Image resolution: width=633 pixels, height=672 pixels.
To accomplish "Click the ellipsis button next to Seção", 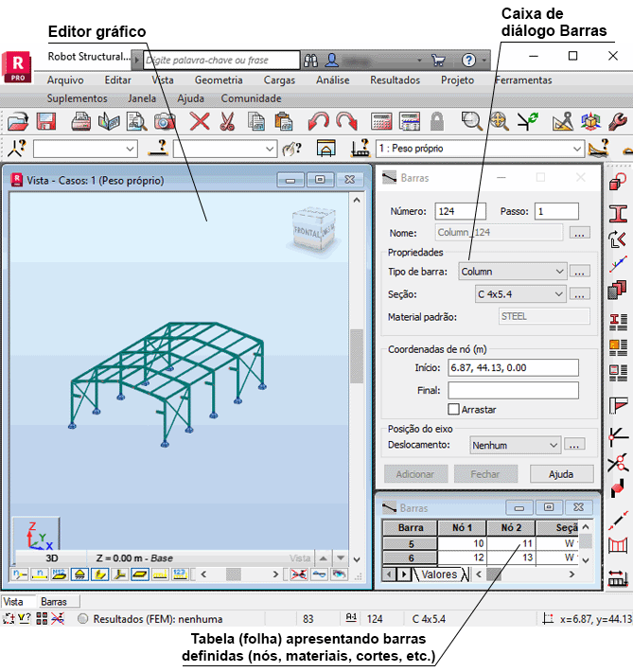I will tap(579, 294).
